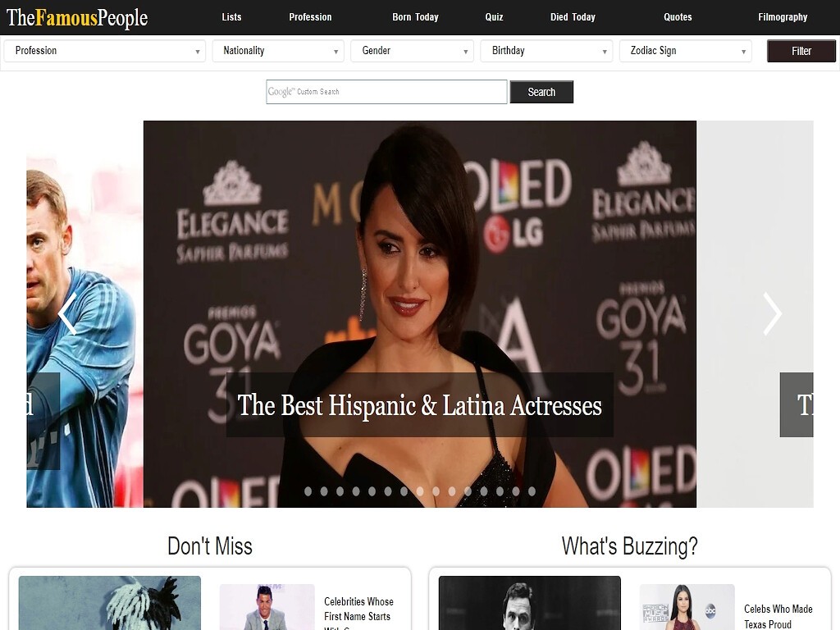Viewport: 840px width, 630px height.
Task: Advance carousel with next slide arrow
Action: pyautogui.click(x=772, y=313)
